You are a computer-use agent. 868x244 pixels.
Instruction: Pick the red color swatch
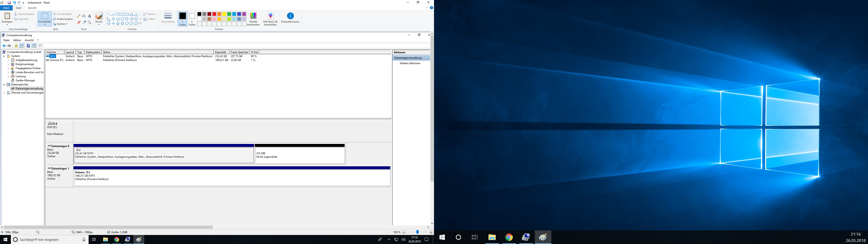[214, 14]
